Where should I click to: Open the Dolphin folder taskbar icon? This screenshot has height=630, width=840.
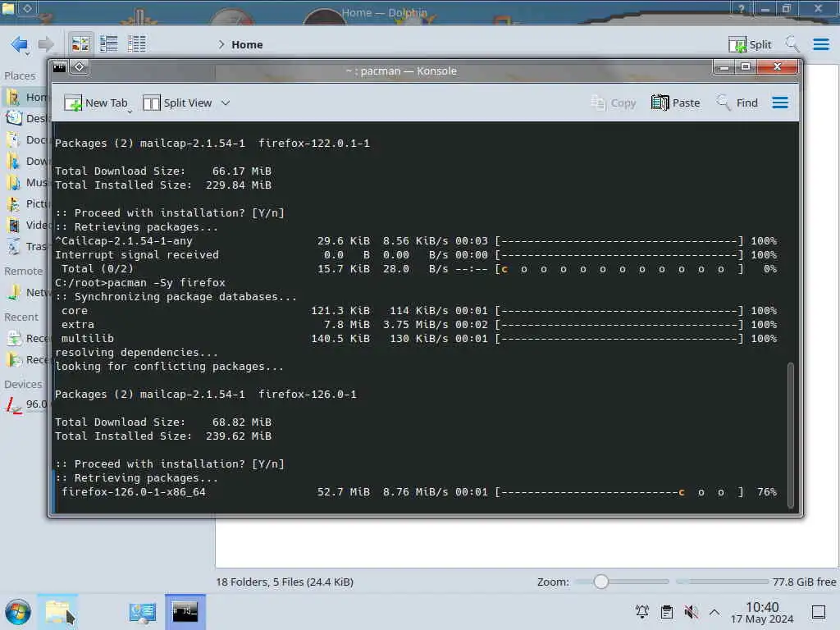[x=58, y=612]
